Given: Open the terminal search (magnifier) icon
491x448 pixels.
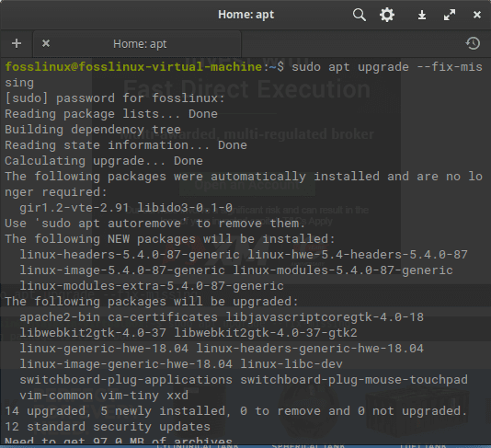Looking at the screenshot, I should 360,15.
